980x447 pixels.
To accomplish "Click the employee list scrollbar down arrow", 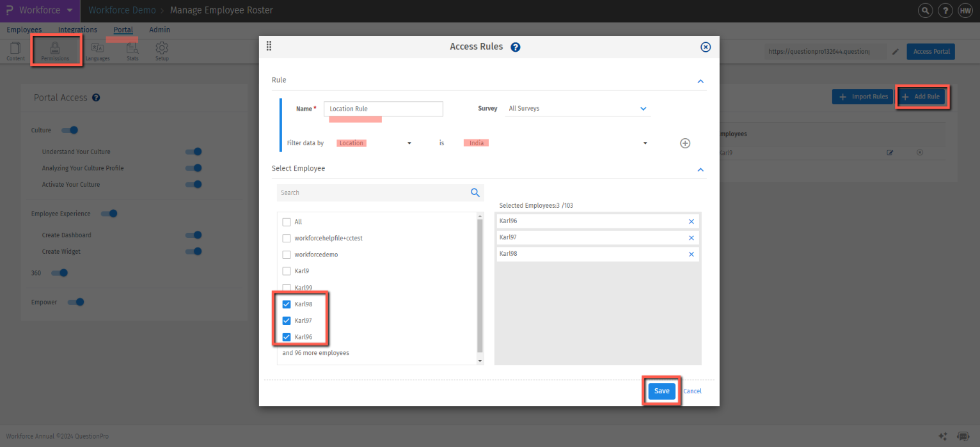I will point(480,361).
